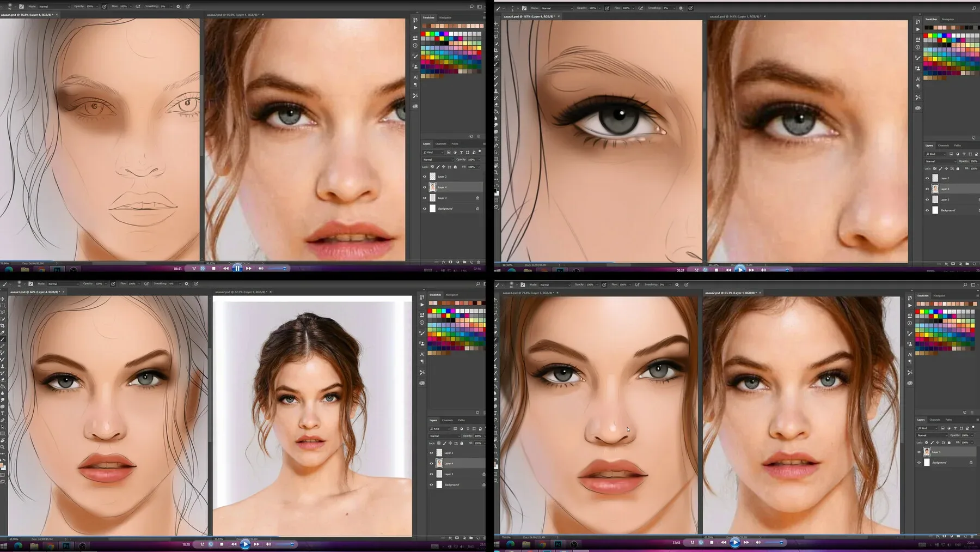Switch to the Channels tab
This screenshot has height=552, width=980.
coord(440,144)
